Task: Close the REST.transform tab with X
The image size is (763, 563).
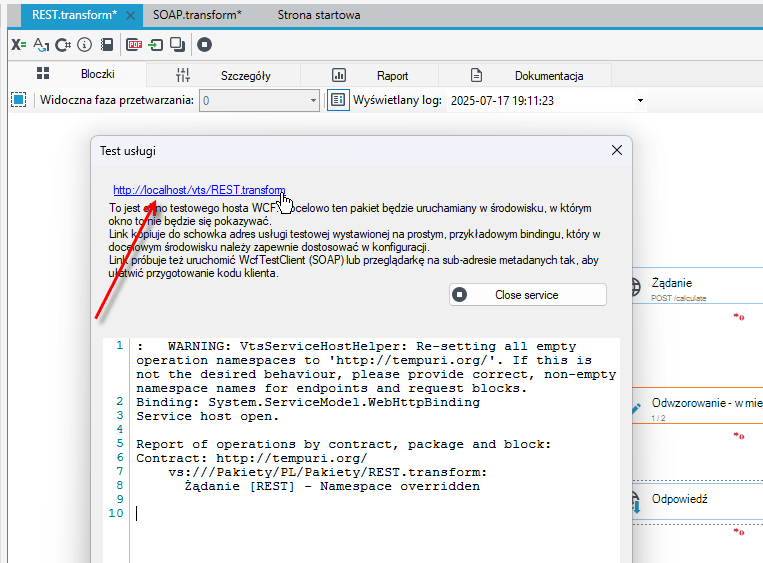Action: (x=130, y=16)
